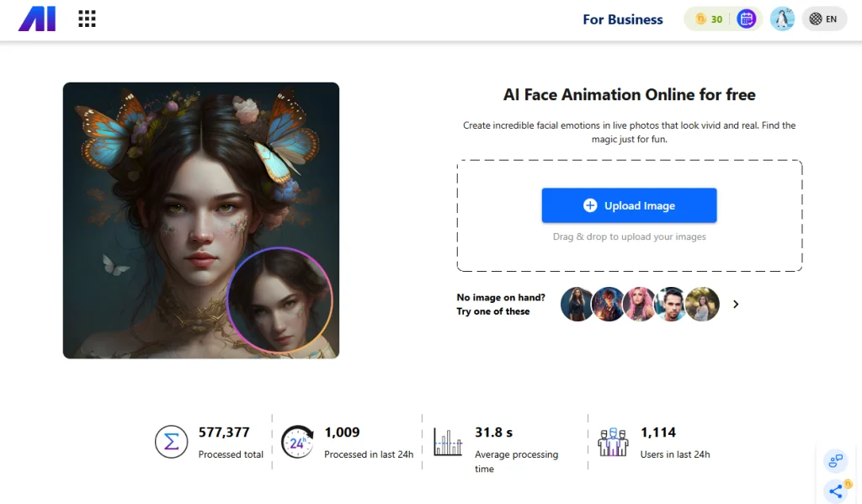Click the Upload Image button
Viewport: 862px width, 504px height.
click(x=629, y=205)
